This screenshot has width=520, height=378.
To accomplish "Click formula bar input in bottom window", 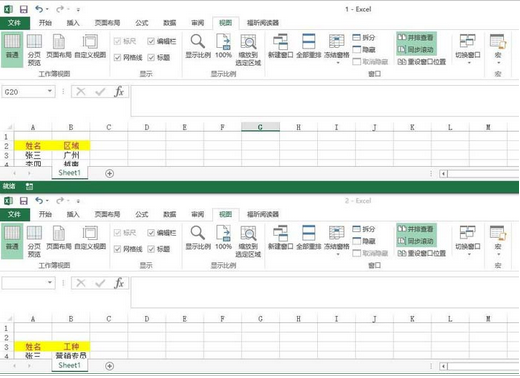I will [325, 292].
